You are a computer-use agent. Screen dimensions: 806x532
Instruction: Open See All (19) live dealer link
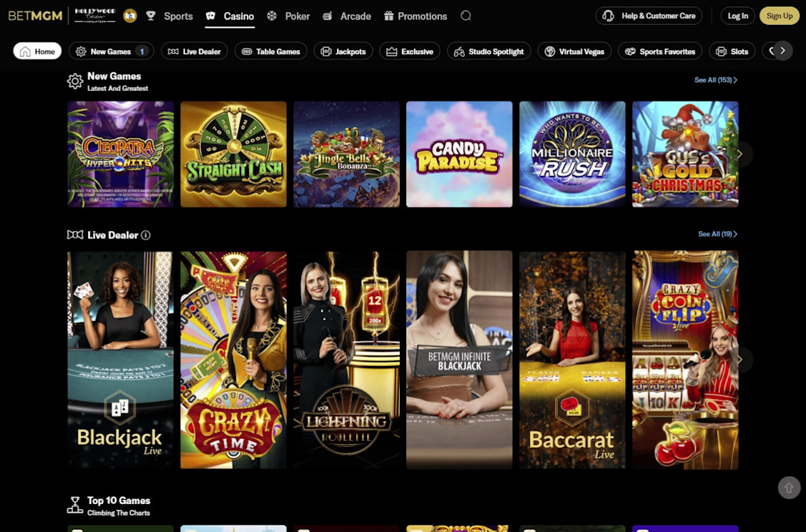click(717, 234)
